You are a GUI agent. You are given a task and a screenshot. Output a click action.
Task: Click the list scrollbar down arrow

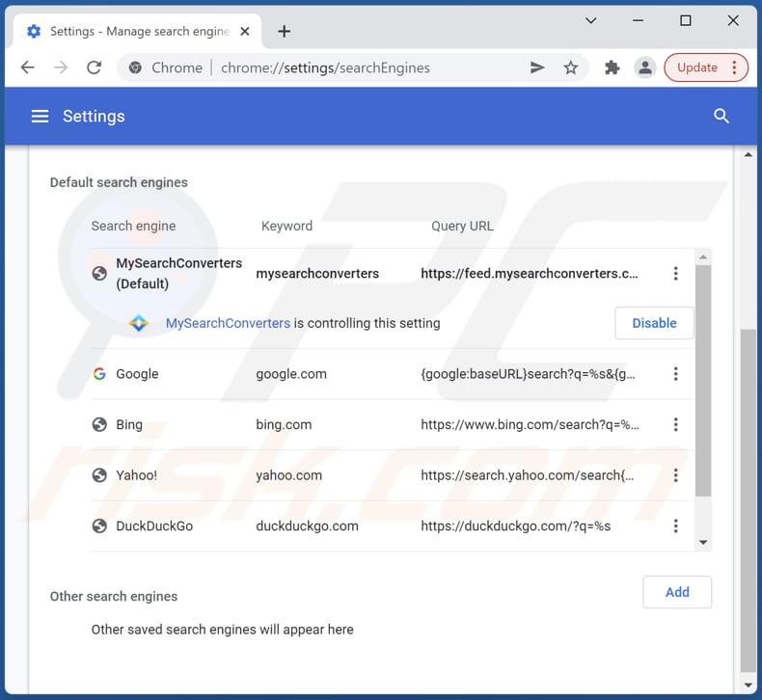coord(703,542)
